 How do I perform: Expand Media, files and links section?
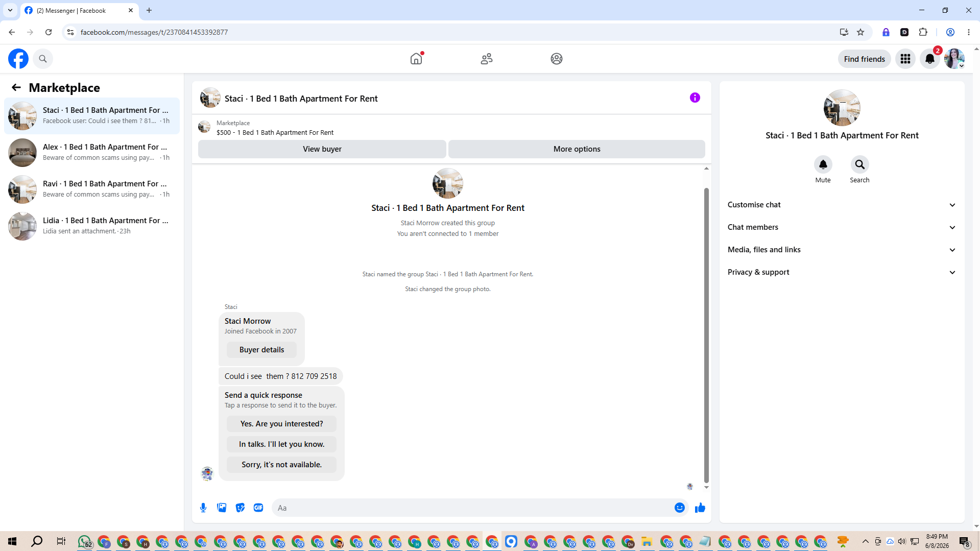(842, 250)
